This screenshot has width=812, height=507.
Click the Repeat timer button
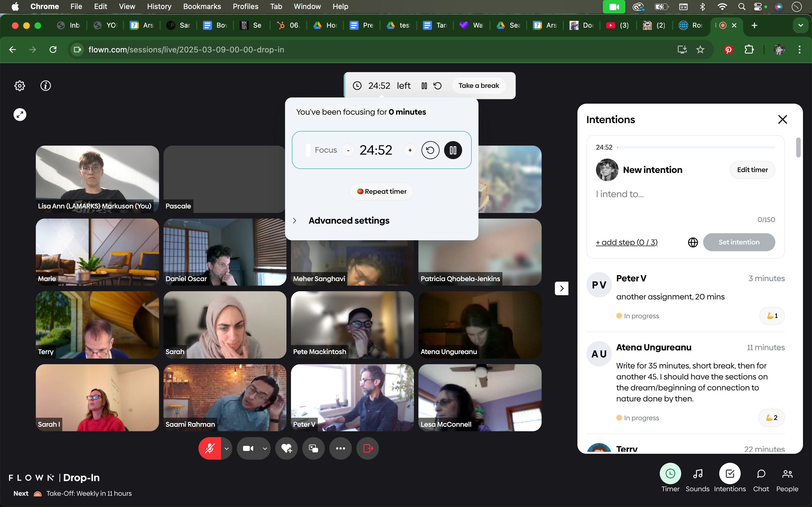coord(381,192)
